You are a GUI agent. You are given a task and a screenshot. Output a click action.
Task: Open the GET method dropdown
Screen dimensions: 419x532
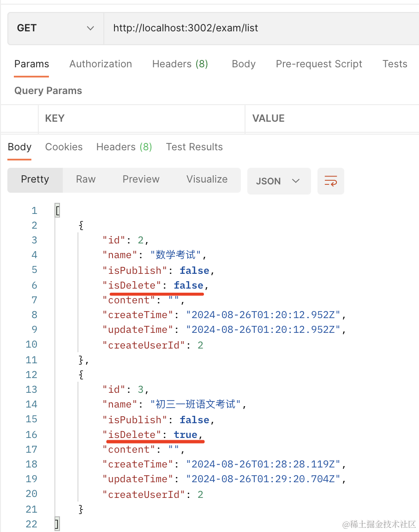point(55,28)
